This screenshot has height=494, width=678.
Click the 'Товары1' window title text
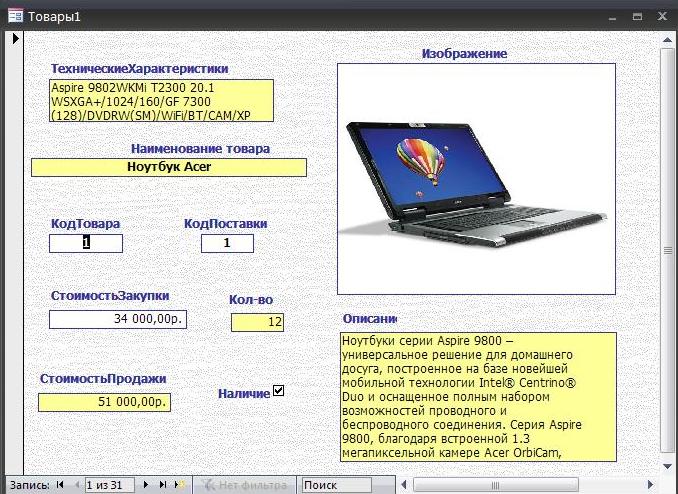(x=54, y=17)
